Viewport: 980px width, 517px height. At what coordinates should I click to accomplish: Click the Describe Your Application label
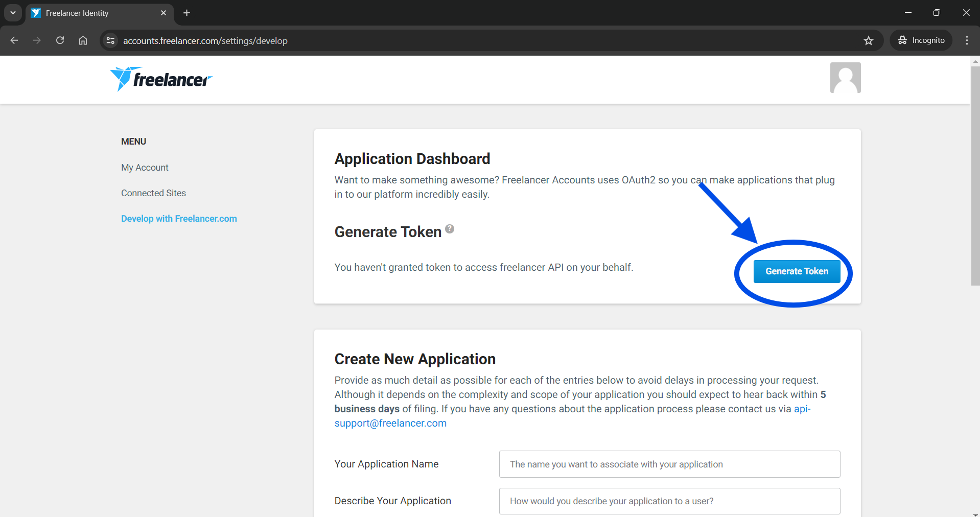point(392,501)
